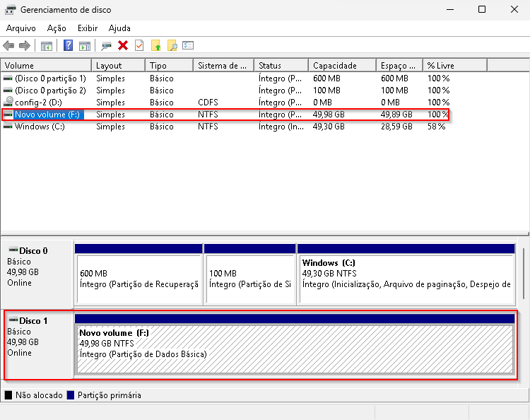
Task: Open the Arquivo menu
Action: click(21, 28)
